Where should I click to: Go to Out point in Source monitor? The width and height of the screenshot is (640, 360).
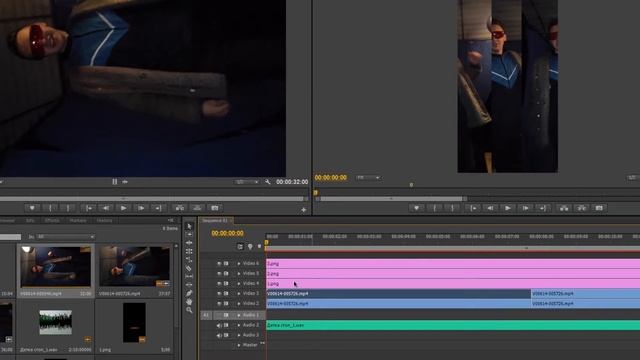(x=158, y=208)
